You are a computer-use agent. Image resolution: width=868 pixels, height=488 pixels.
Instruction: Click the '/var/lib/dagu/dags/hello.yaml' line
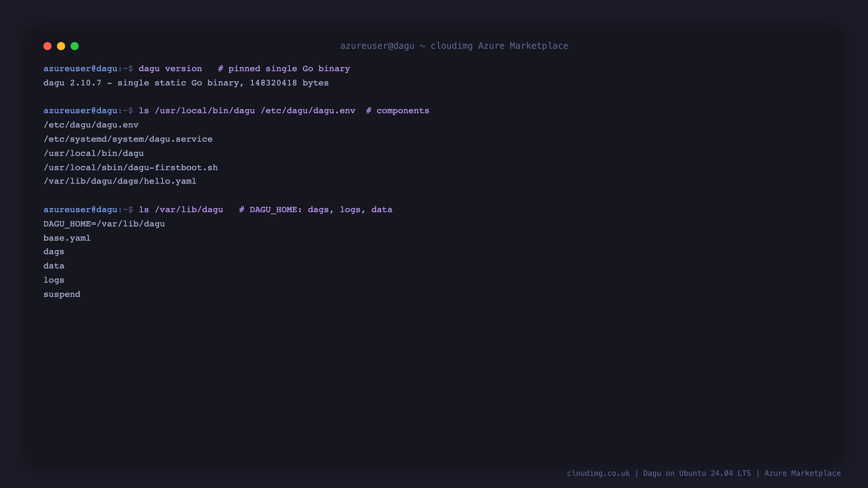(x=120, y=181)
